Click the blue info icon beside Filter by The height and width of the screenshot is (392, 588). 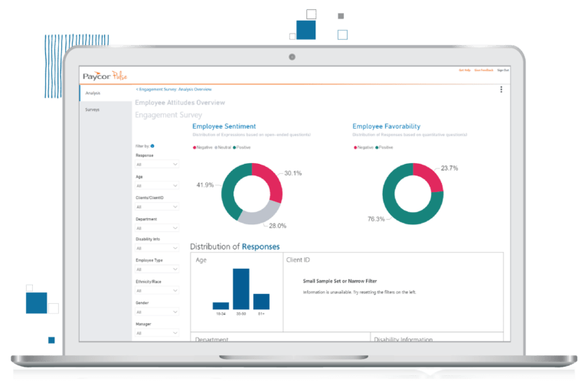tap(152, 145)
